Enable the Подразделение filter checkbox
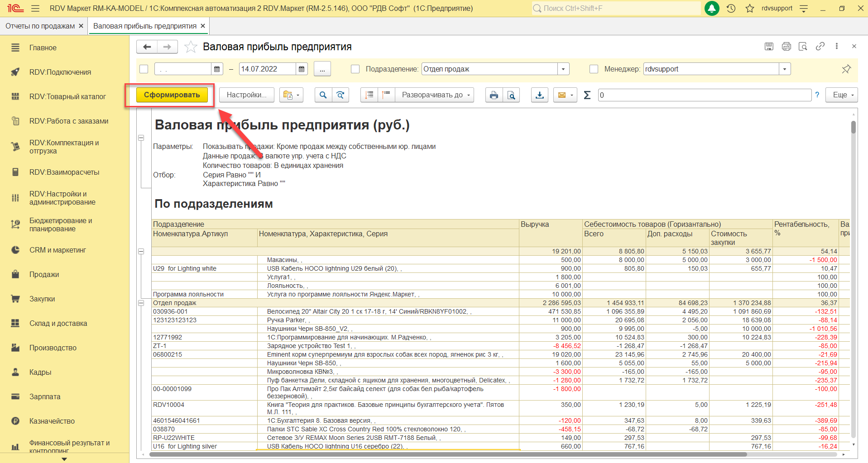Image resolution: width=868 pixels, height=463 pixels. pyautogui.click(x=355, y=69)
